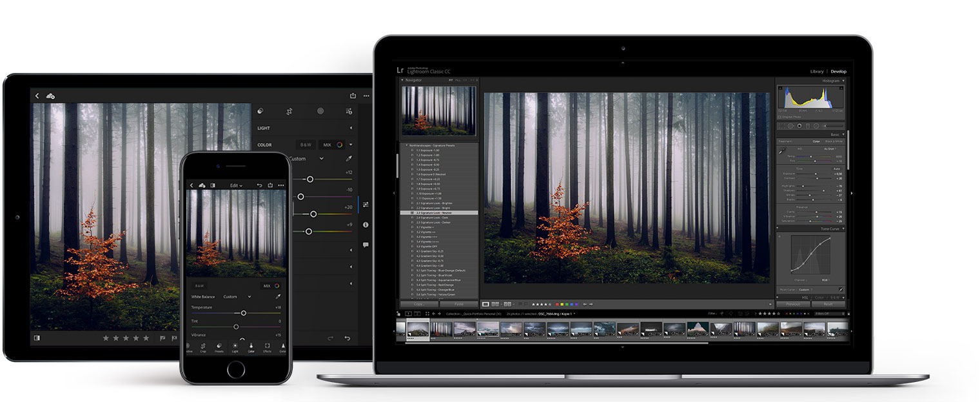This screenshot has width=980, height=402.
Task: Click the Reset button in the Develop module
Action: click(x=828, y=303)
